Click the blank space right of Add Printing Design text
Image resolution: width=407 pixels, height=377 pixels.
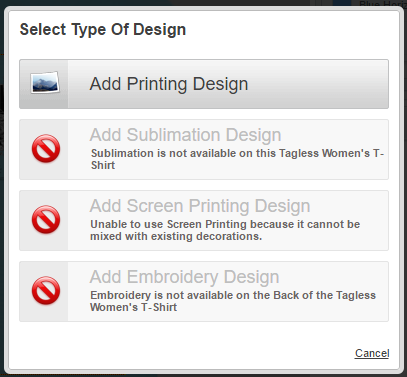pos(318,84)
